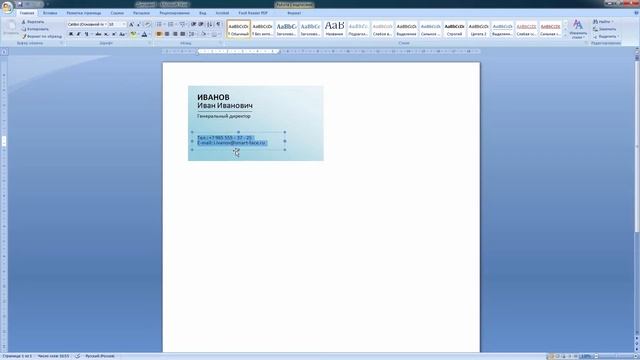Open the Вид ribbon tab

click(x=202, y=13)
